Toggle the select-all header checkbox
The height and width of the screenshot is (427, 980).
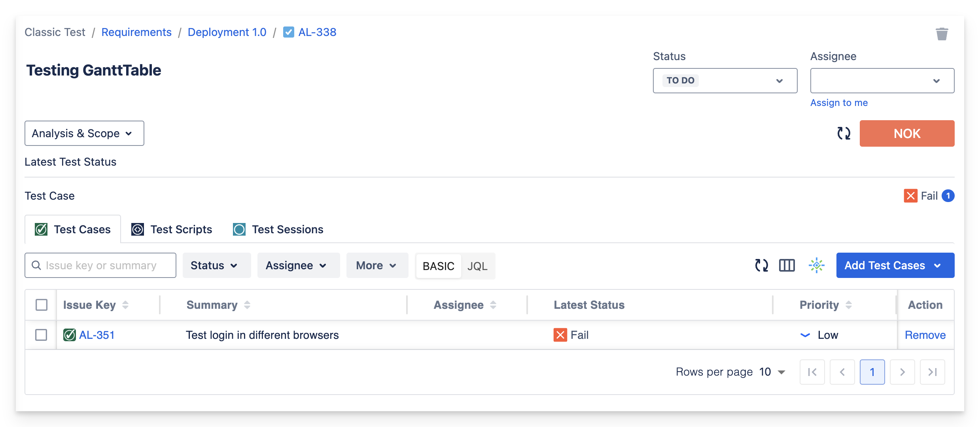point(42,305)
